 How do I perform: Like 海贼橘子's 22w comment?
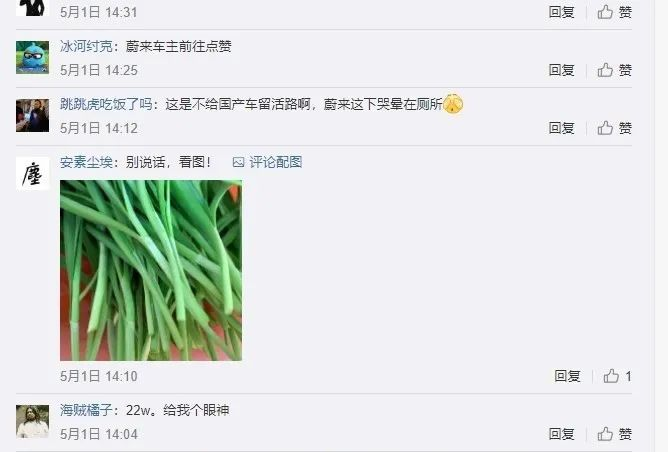(x=614, y=434)
